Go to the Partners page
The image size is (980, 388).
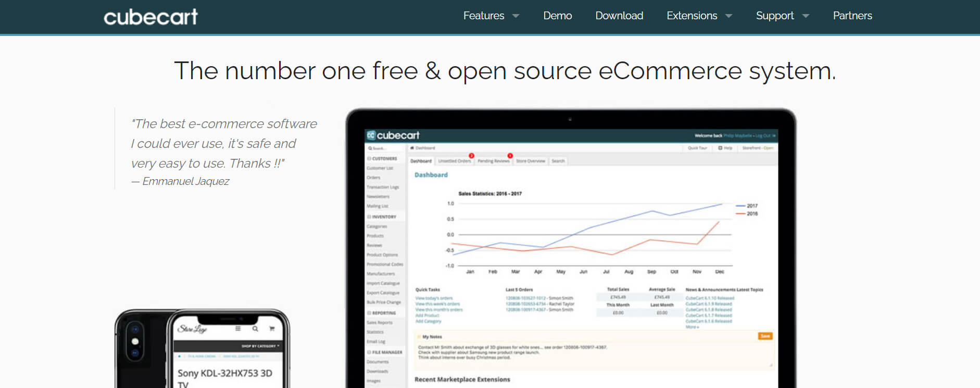tap(852, 16)
